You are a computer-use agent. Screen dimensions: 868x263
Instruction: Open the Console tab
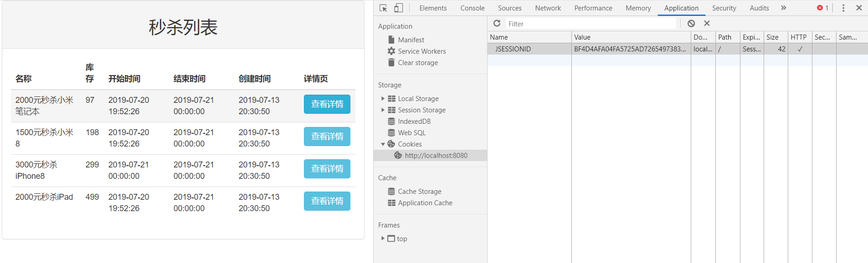pyautogui.click(x=472, y=8)
